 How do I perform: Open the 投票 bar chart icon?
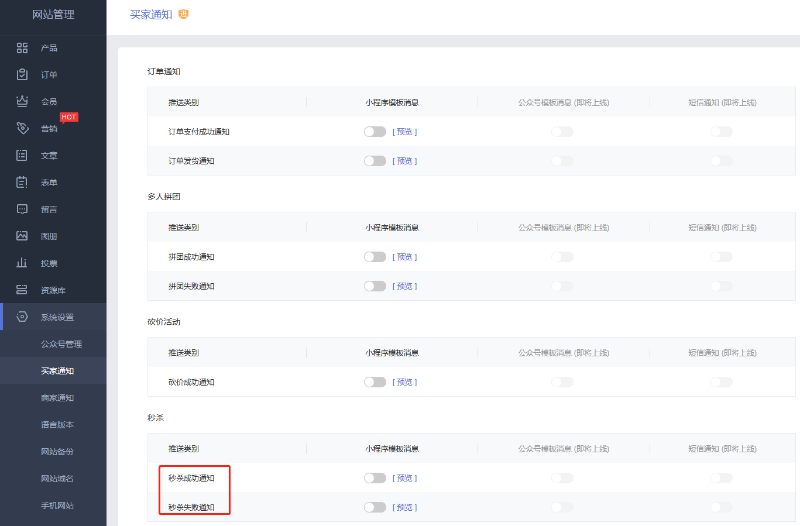tap(21, 263)
